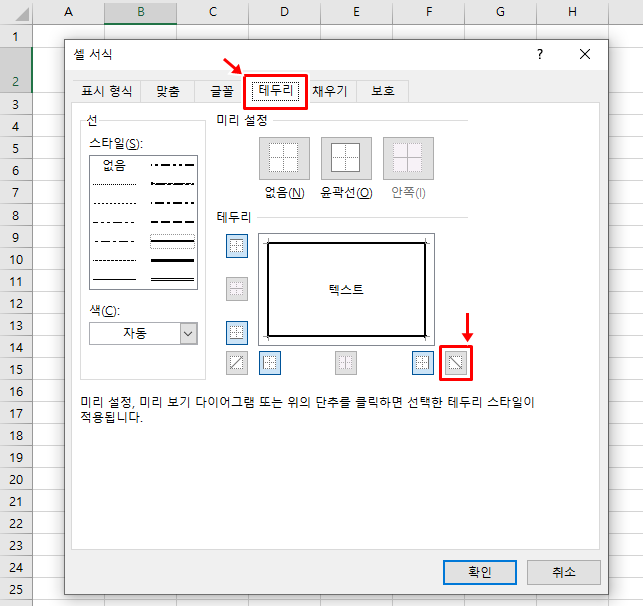Toggle the top border button
643x606 pixels.
pyautogui.click(x=237, y=246)
